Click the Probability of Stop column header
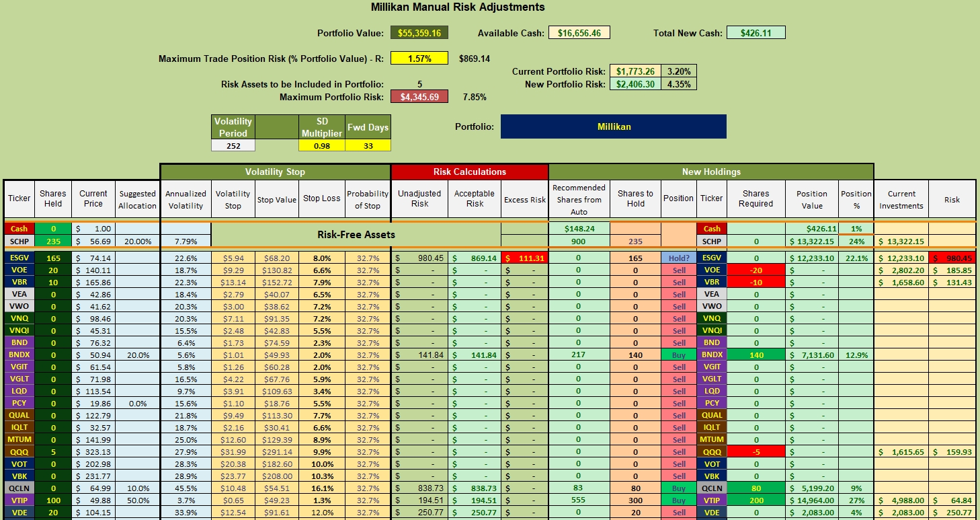 click(x=368, y=198)
